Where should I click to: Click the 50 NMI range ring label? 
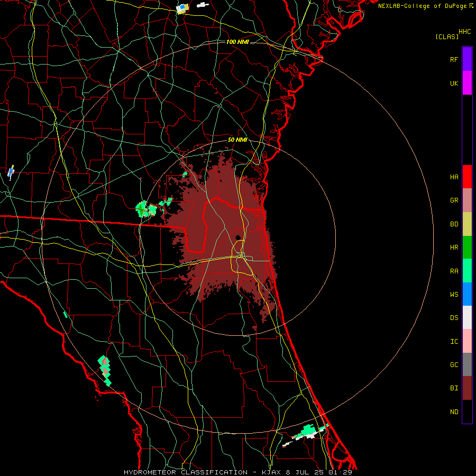[237, 140]
